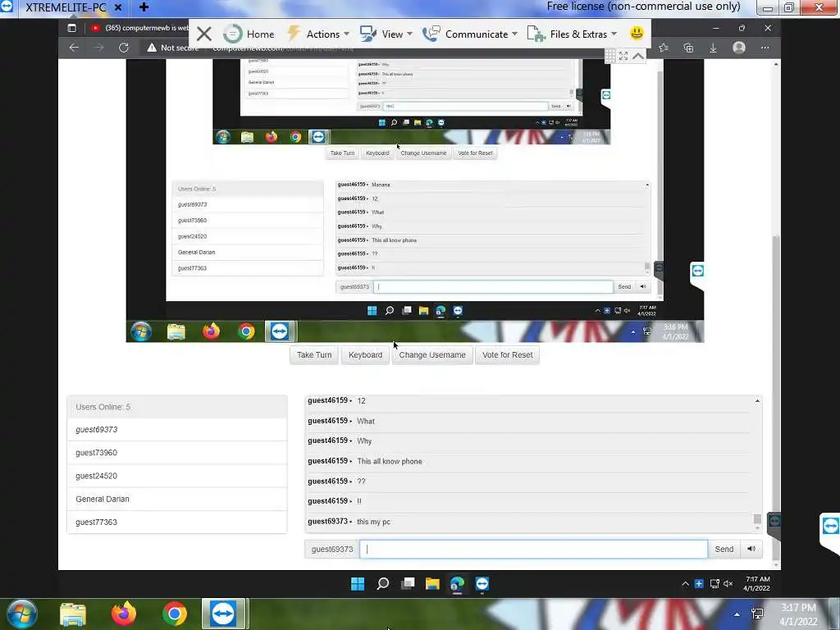This screenshot has height=630, width=840.
Task: Close the TeamViewer session toolbar with the X
Action: pyautogui.click(x=203, y=34)
